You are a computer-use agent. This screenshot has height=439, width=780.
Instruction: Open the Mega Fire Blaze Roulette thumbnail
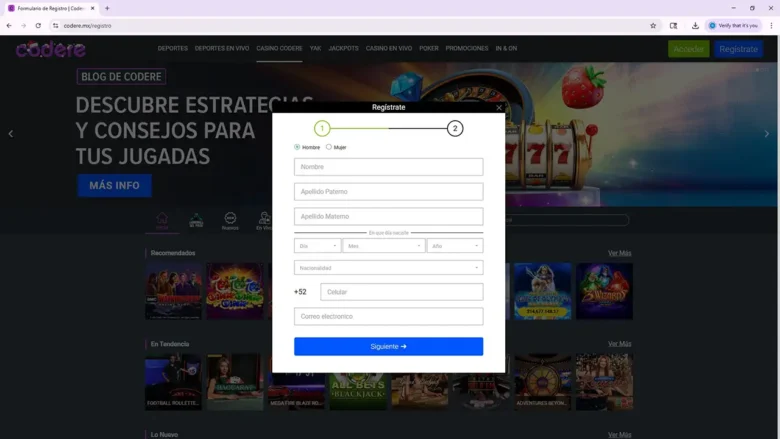coord(295,391)
